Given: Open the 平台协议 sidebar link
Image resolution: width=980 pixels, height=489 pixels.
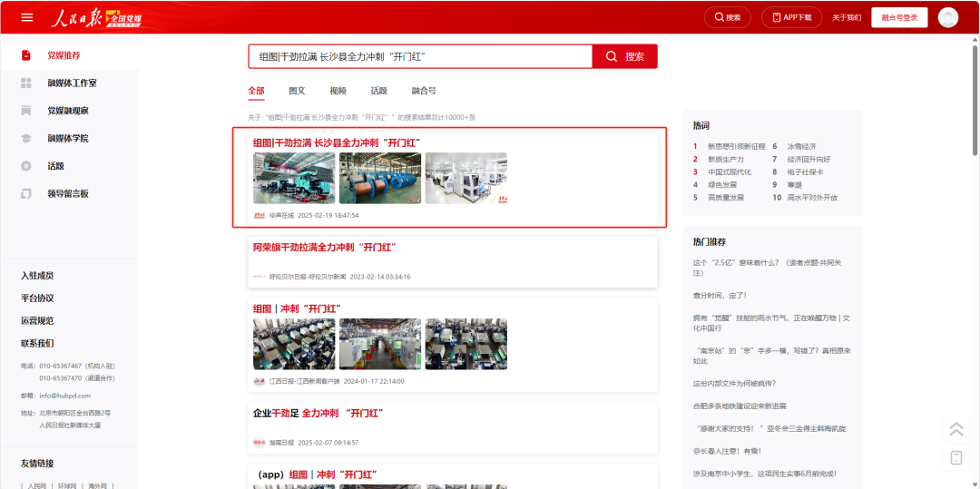Looking at the screenshot, I should point(37,298).
